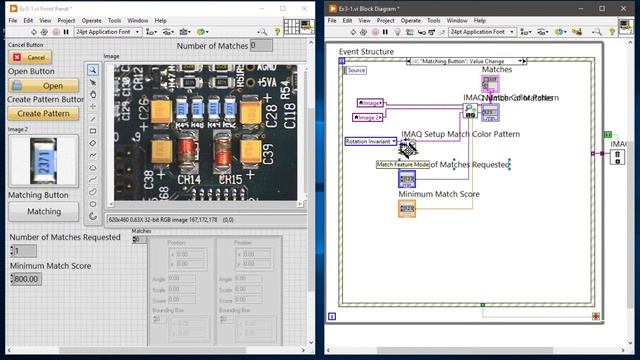Select the Pan hand tool in image palette
This screenshot has height=360, width=640.
pos(93,94)
